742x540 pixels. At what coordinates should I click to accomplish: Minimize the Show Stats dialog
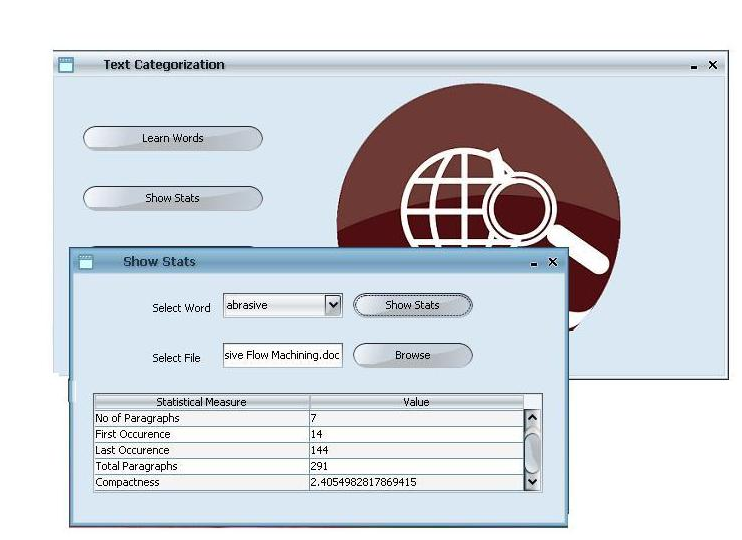point(534,264)
